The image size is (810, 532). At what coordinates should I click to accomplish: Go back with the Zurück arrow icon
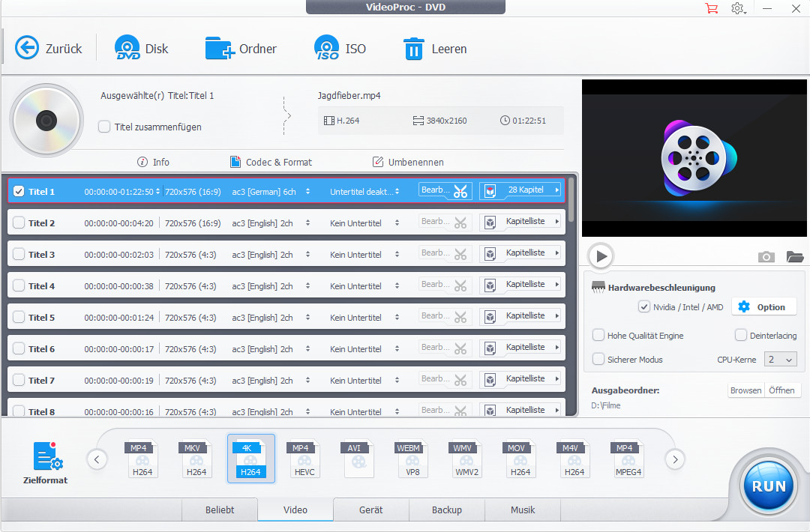[x=27, y=48]
